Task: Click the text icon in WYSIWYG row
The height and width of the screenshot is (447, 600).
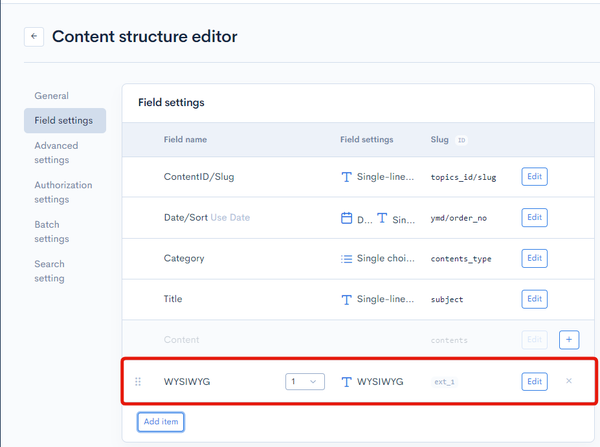Action: point(346,382)
